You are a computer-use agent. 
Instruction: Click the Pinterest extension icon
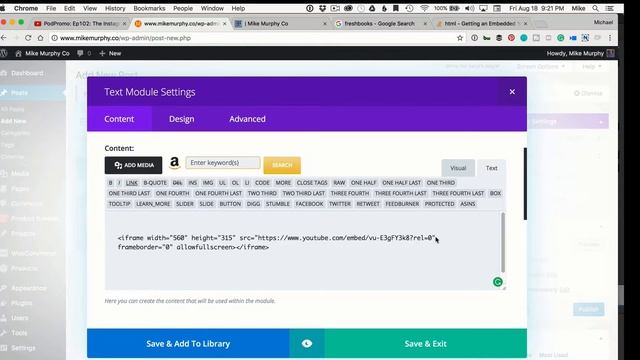511,38
